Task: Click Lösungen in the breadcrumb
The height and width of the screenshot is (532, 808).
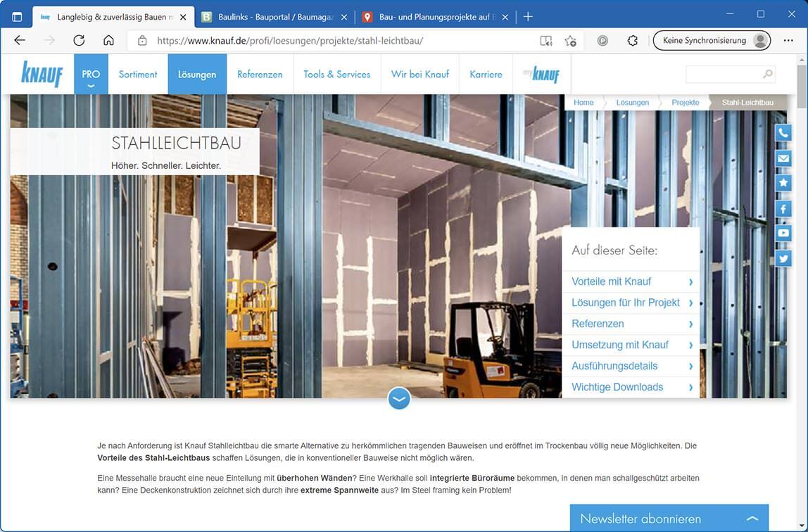Action: [632, 103]
